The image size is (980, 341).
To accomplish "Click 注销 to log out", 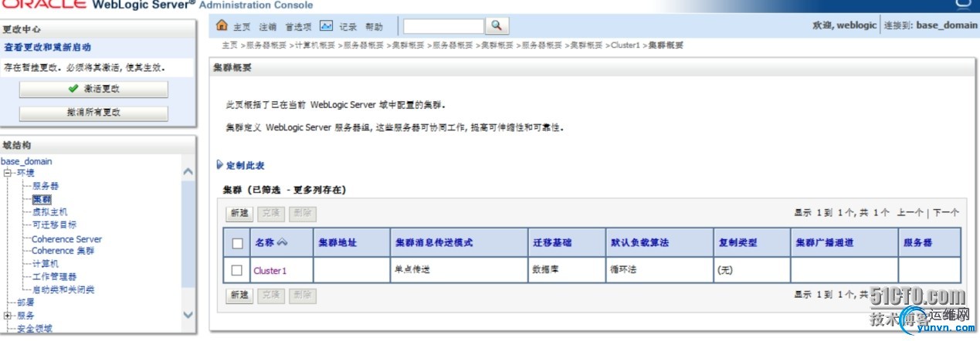I will click(267, 26).
